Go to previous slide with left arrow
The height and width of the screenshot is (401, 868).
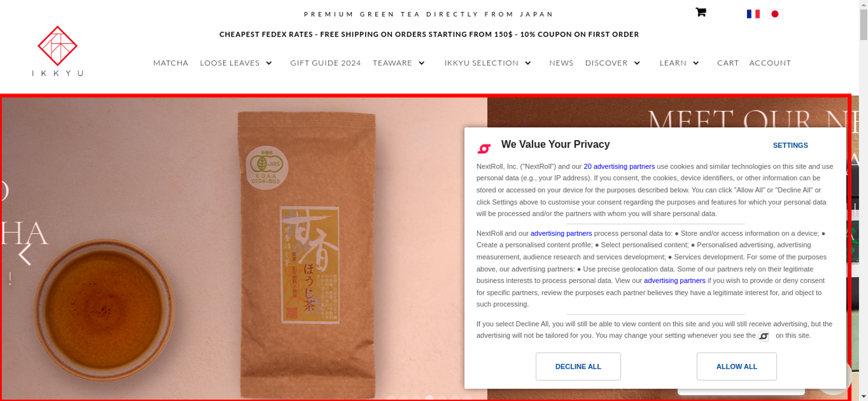(x=25, y=254)
